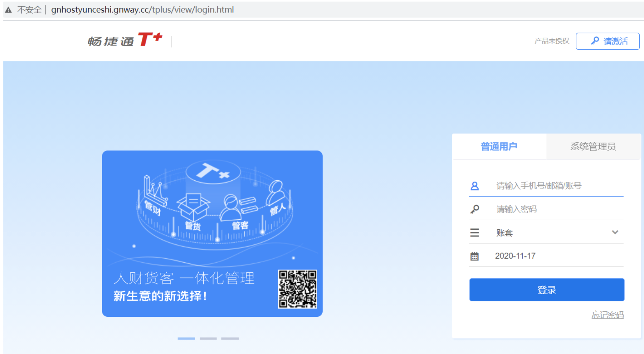
Task: Click the user avatar icon beside account field
Action: 475,186
